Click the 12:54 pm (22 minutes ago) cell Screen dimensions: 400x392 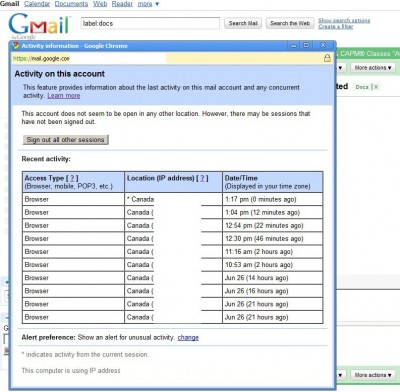[x=272, y=225]
